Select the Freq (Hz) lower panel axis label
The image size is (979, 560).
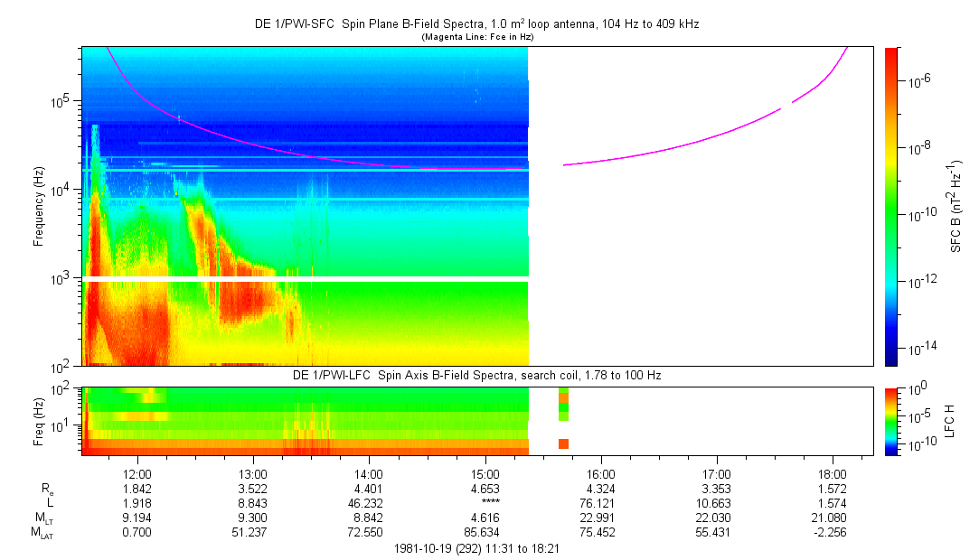coord(39,420)
